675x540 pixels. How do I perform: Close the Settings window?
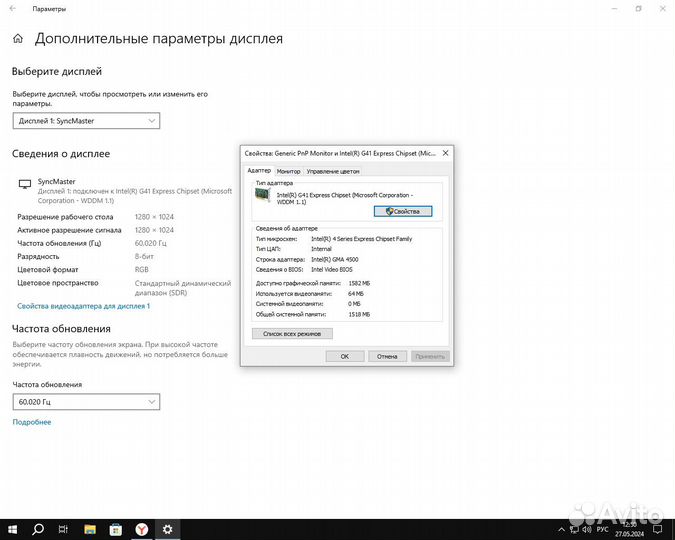point(663,9)
